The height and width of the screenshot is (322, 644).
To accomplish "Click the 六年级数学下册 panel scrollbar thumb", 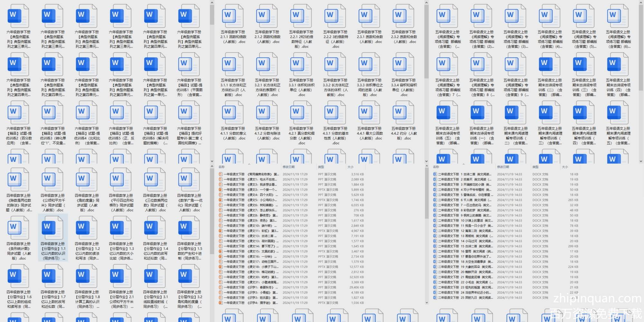I will click(212, 14).
